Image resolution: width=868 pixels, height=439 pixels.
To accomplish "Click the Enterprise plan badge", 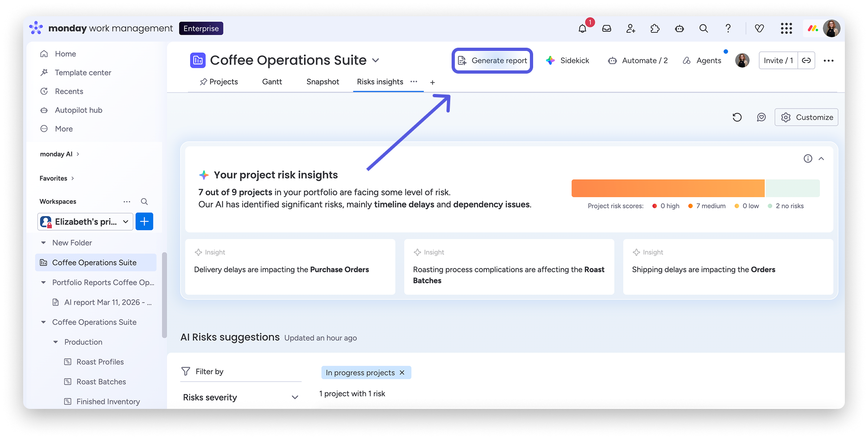I will [x=201, y=29].
